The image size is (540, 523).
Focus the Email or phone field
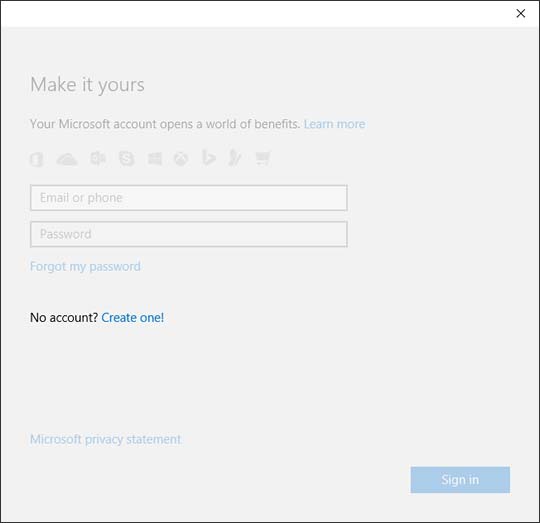pyautogui.click(x=189, y=198)
